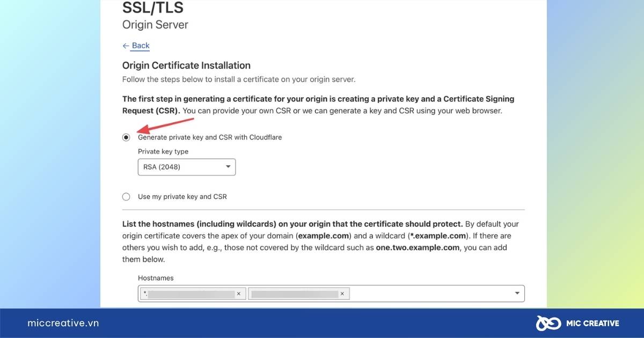Image resolution: width=644 pixels, height=338 pixels.
Task: Click the 'Hostnames' label
Action: 156,278
